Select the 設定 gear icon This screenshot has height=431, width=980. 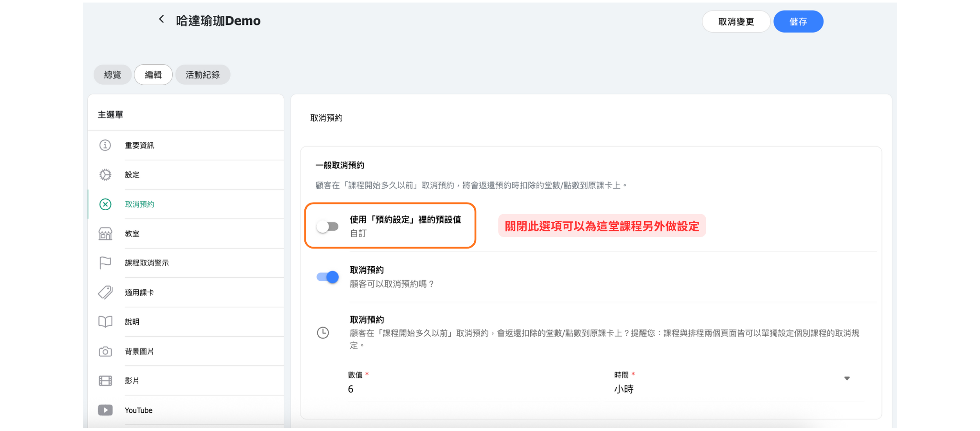tap(105, 175)
